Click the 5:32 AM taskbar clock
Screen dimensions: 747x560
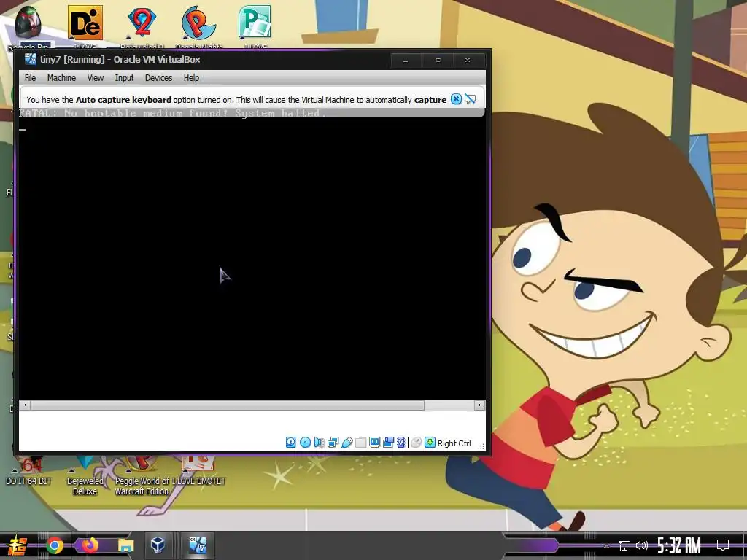pyautogui.click(x=679, y=545)
